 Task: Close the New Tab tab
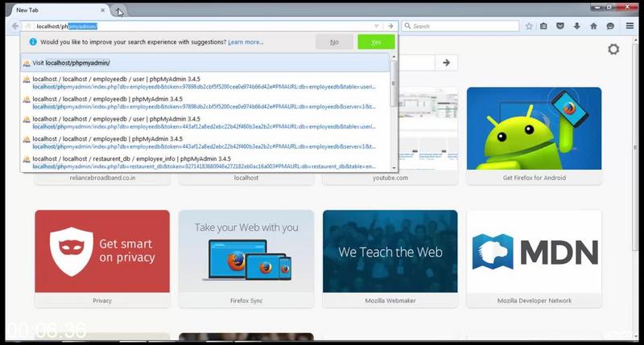click(x=103, y=10)
